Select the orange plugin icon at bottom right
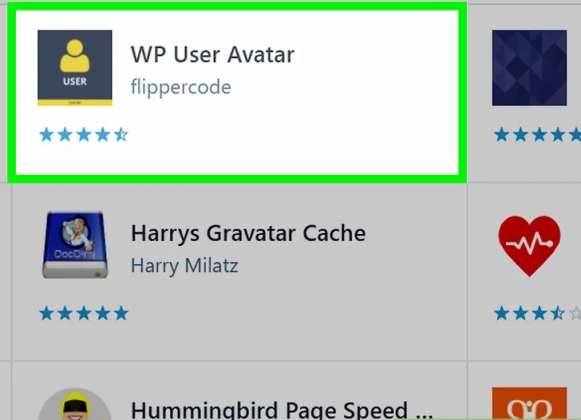This screenshot has height=420, width=581. coord(529,404)
